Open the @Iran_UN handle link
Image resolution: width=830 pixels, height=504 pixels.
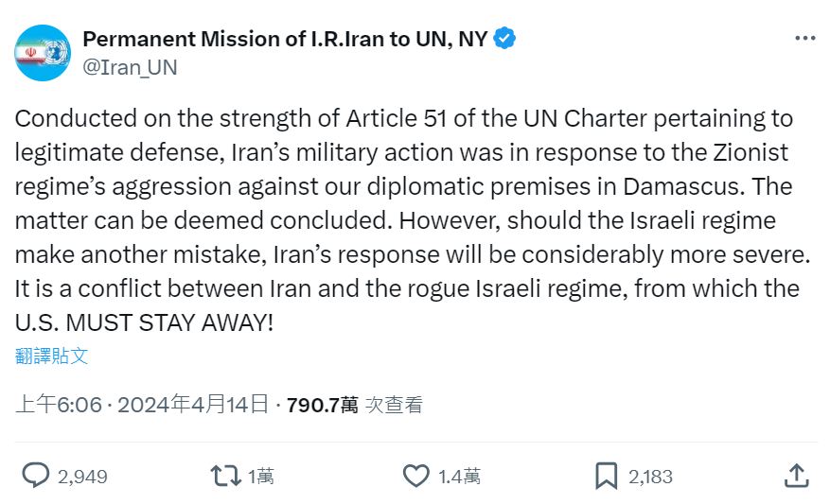(130, 67)
